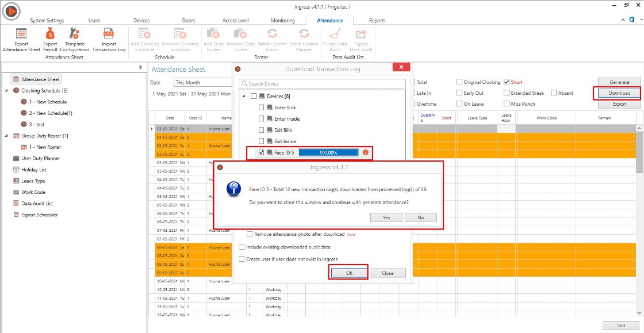
Task: Check Enter Inside device
Action: [x=261, y=118]
